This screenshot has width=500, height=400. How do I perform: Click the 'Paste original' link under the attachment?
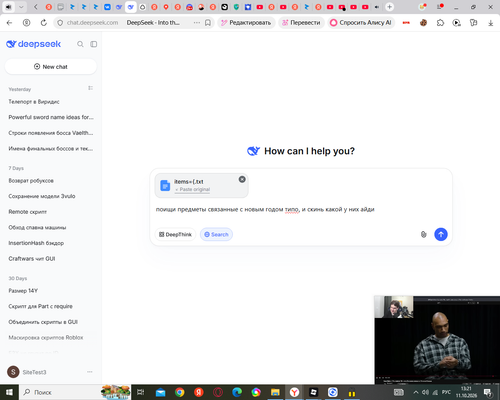click(193, 189)
